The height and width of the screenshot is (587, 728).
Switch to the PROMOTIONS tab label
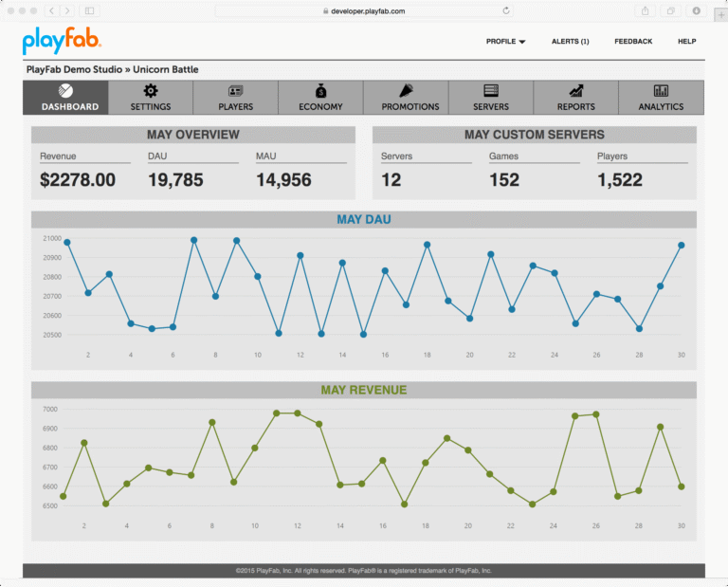pos(410,107)
